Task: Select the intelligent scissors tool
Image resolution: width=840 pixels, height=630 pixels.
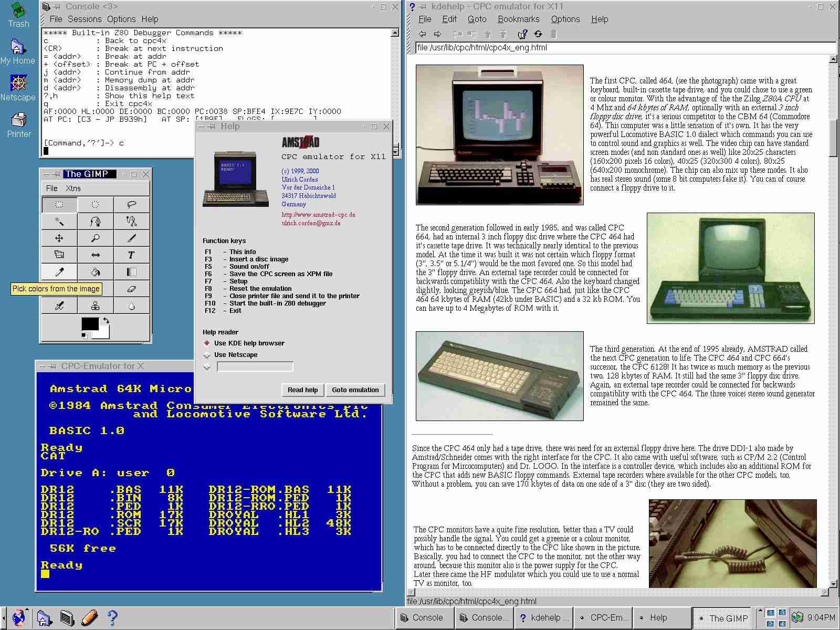Action: (131, 221)
